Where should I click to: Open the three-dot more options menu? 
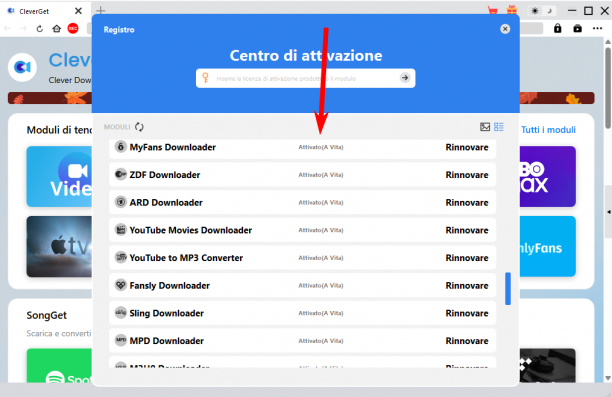point(597,28)
